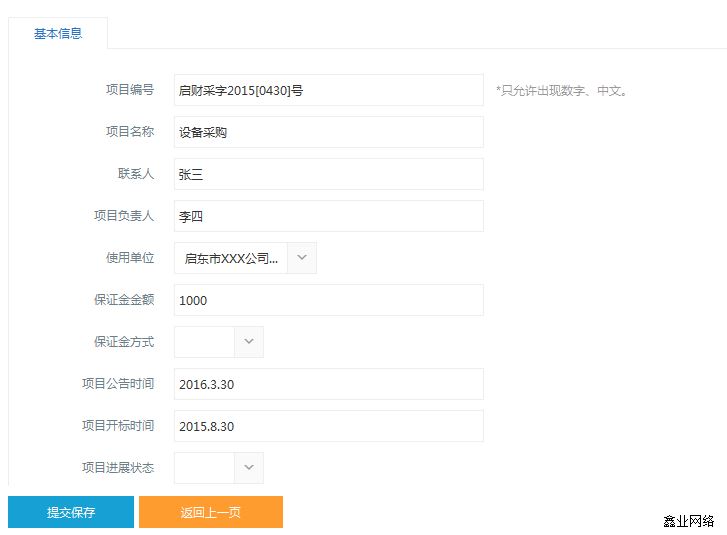Image resolution: width=727 pixels, height=535 pixels.
Task: Click the orange 返回上一页 button
Action: point(211,512)
